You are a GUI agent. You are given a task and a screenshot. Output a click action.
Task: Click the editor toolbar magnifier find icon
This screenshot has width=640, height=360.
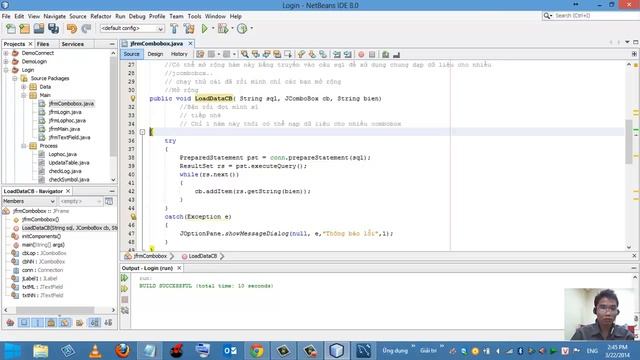coord(244,54)
